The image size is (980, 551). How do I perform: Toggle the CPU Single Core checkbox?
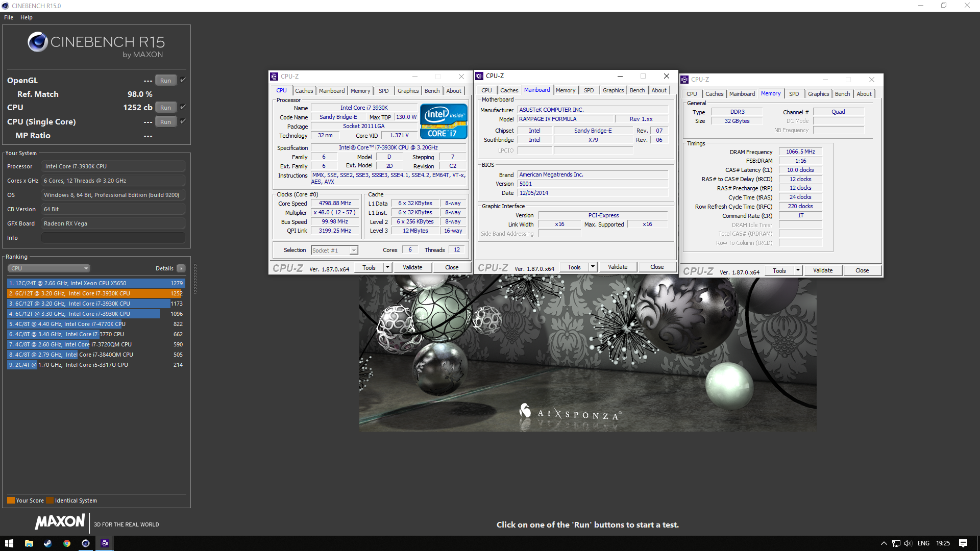pyautogui.click(x=183, y=121)
